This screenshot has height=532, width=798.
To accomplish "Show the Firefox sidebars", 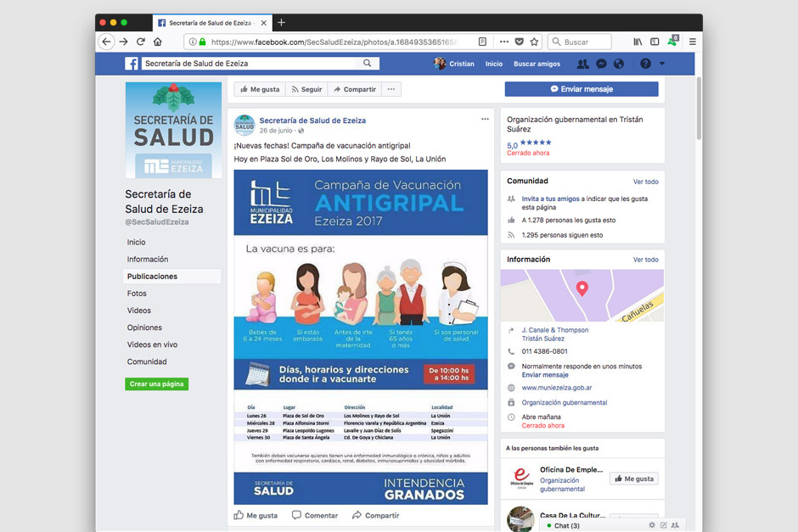I will coord(655,42).
